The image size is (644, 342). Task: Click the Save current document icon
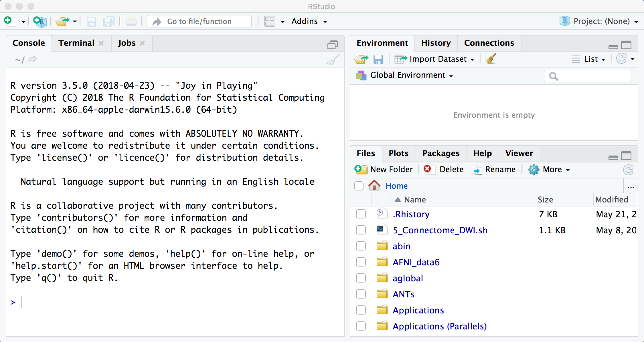[91, 21]
